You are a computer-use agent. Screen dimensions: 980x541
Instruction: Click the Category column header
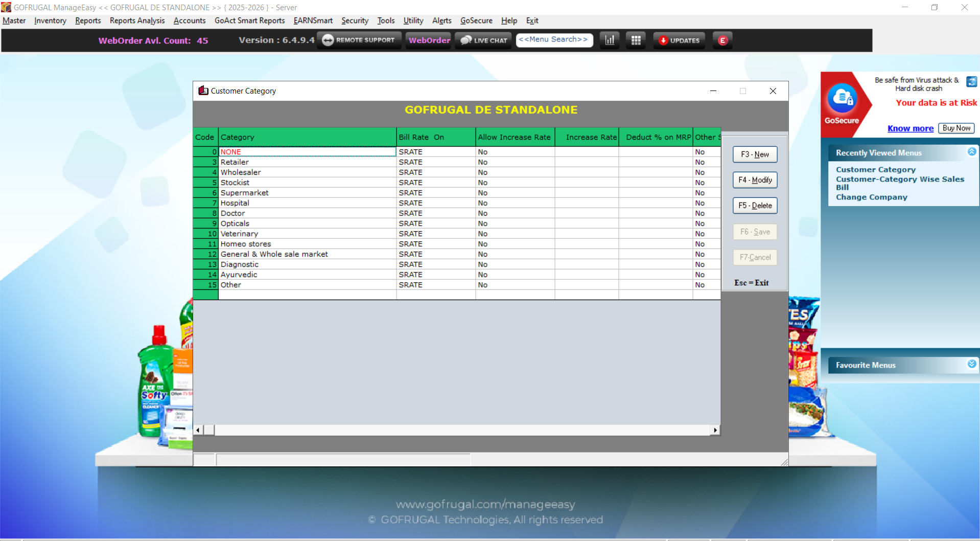[x=307, y=137]
